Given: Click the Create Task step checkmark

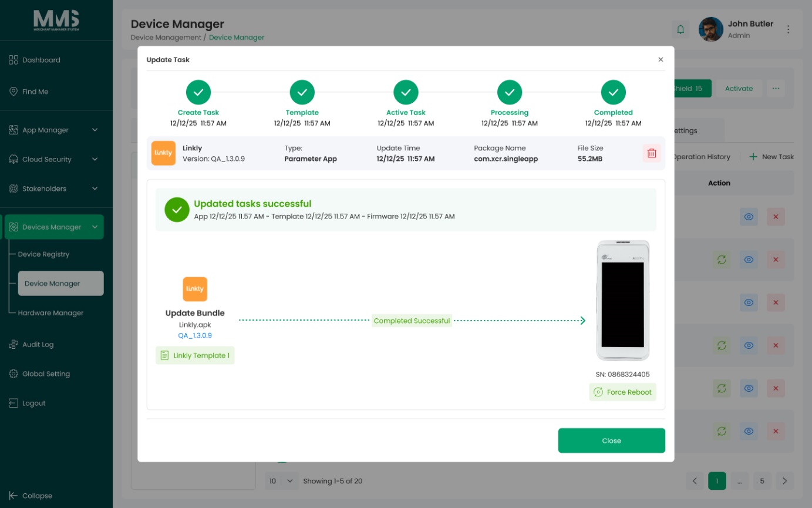Looking at the screenshot, I should pyautogui.click(x=198, y=92).
